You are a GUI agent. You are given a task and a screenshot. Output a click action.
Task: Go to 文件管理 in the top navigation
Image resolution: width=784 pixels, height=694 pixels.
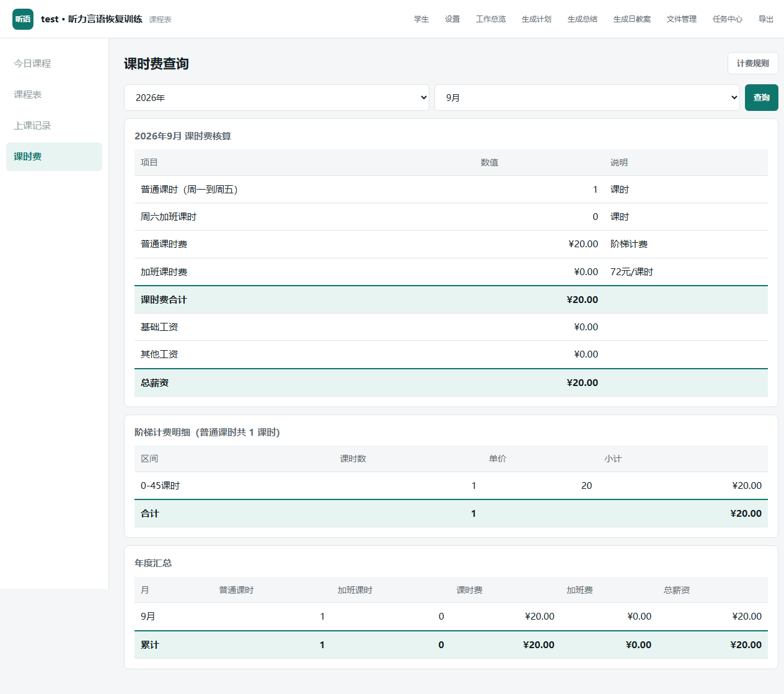point(682,19)
